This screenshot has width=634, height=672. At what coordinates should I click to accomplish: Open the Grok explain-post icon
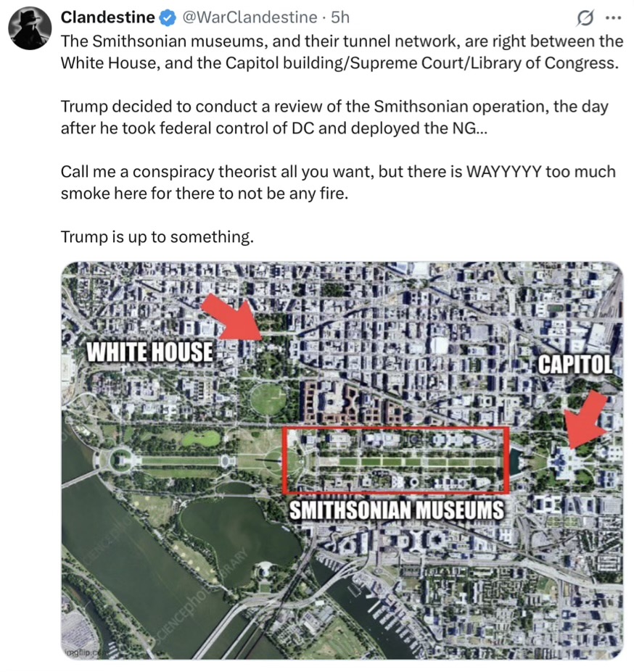585,18
